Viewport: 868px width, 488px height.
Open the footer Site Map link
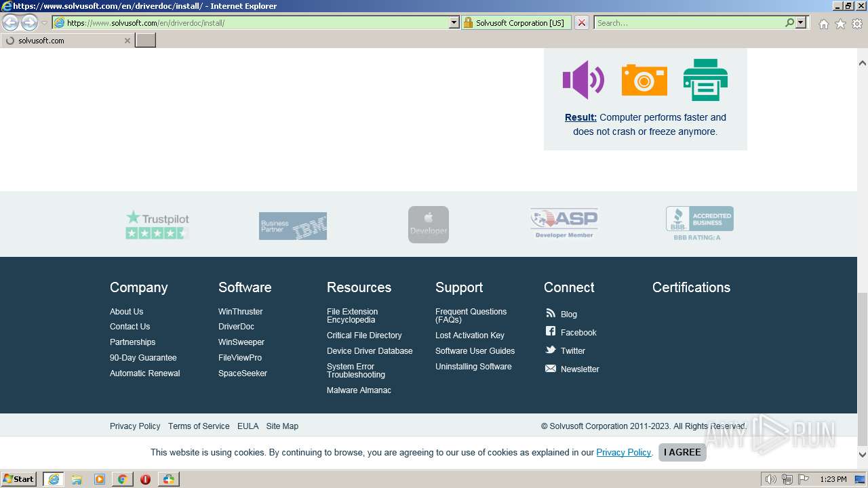(x=282, y=426)
